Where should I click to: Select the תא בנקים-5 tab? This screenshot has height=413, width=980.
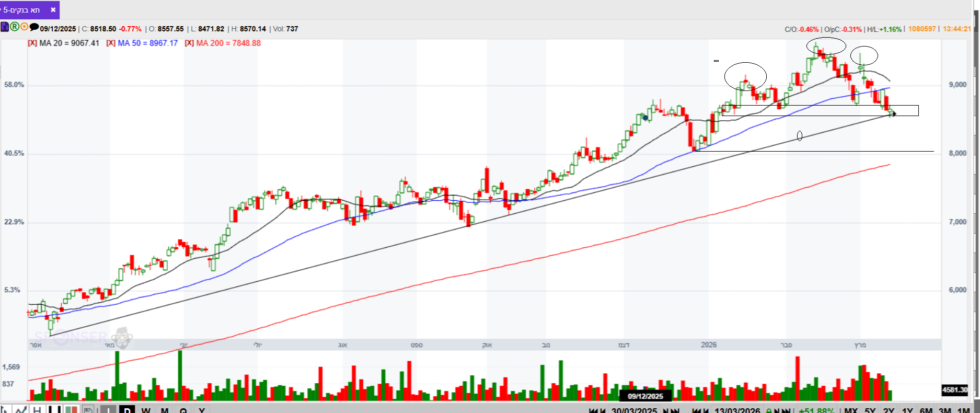[21, 10]
